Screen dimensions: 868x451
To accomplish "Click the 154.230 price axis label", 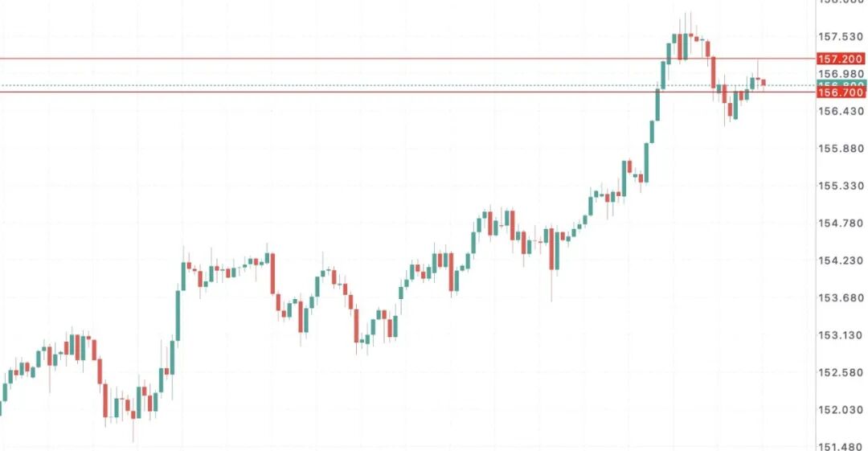I will [x=841, y=260].
